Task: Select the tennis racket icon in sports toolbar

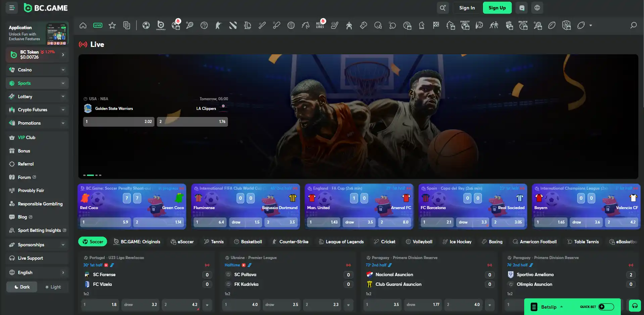Action: point(190,25)
